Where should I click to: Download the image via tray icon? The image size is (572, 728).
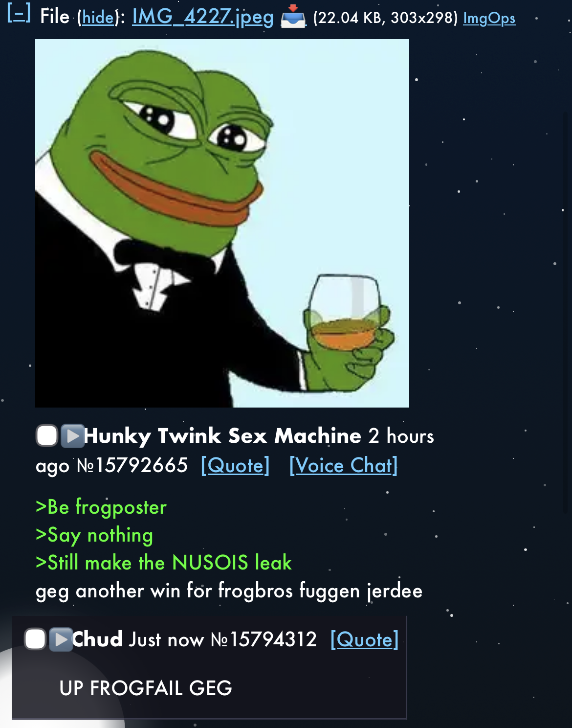(293, 17)
